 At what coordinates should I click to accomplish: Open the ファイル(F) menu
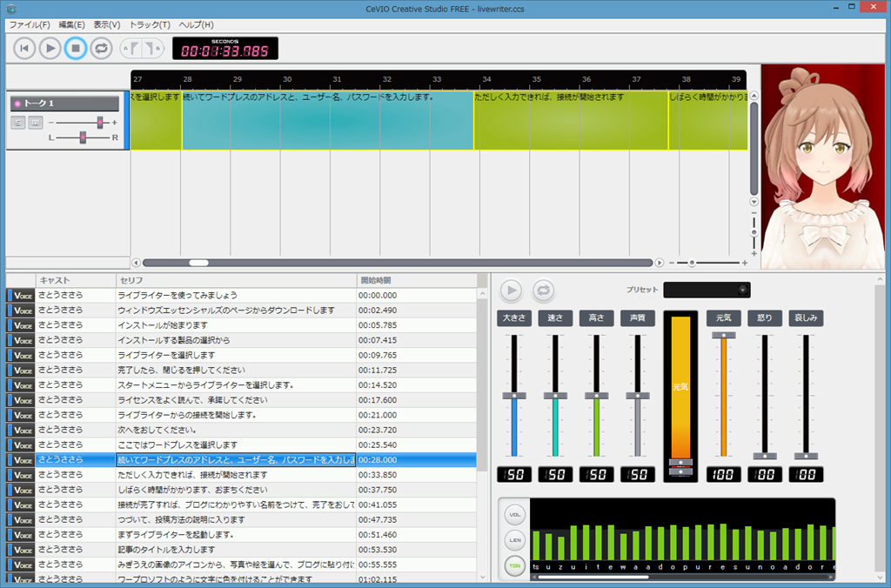30,24
